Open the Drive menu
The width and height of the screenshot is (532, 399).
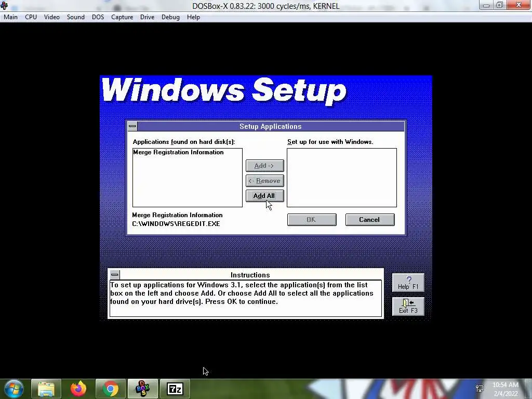click(147, 17)
